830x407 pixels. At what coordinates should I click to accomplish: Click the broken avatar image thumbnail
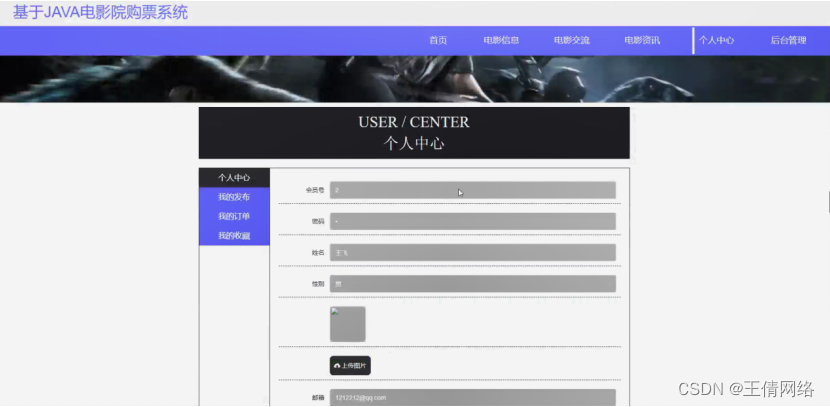(x=347, y=324)
